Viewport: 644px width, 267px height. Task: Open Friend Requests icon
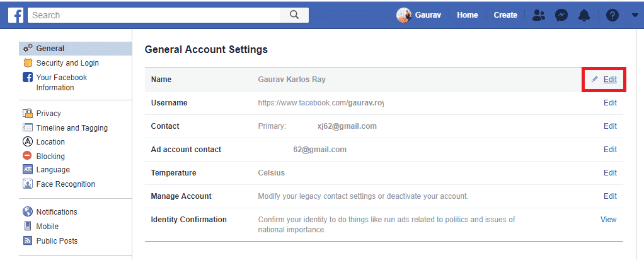tap(539, 15)
